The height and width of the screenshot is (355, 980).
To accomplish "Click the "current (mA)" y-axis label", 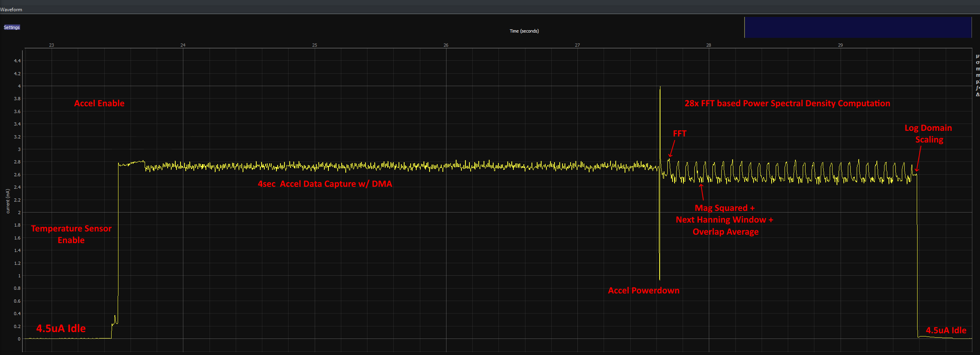I will click(x=8, y=201).
